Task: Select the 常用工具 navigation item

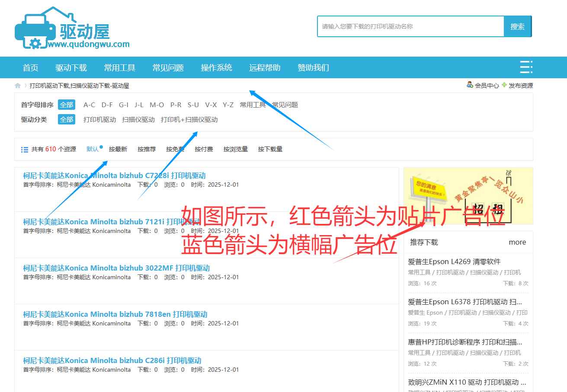Action: tap(119, 67)
